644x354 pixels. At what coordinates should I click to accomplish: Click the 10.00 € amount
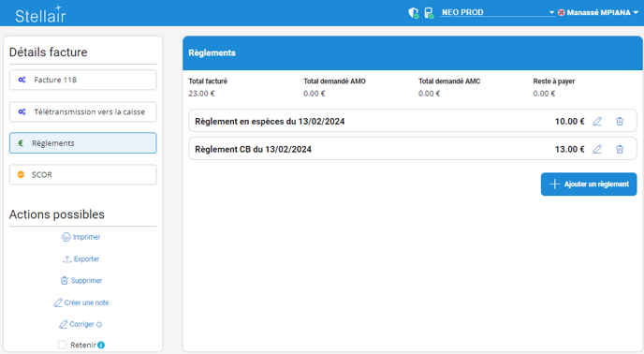click(x=570, y=122)
